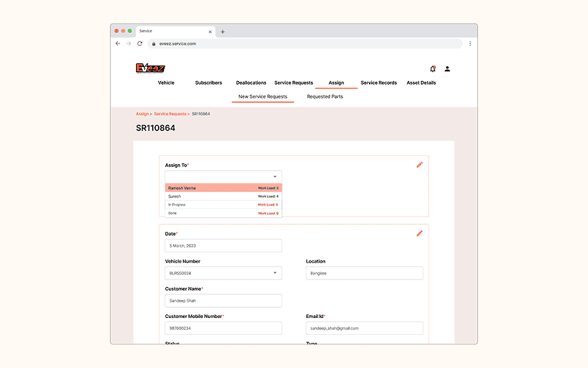Open the Deallocations menu tab
The image size is (588, 368).
(x=251, y=82)
